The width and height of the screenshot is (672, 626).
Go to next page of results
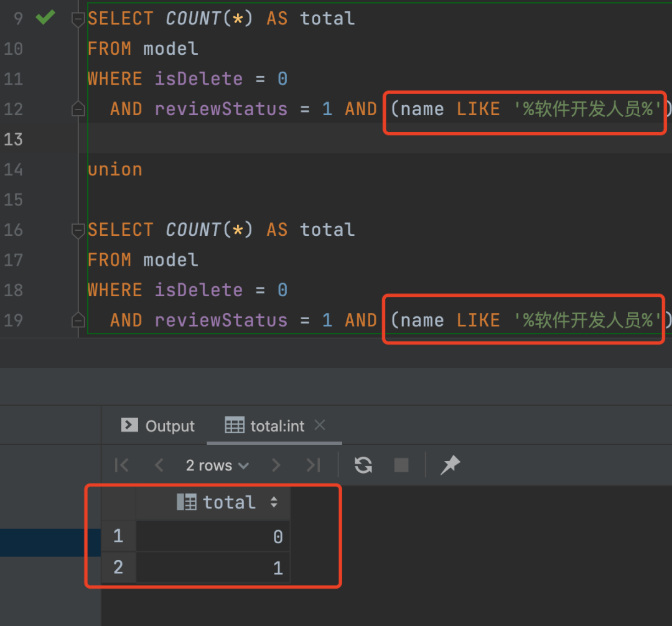[276, 465]
